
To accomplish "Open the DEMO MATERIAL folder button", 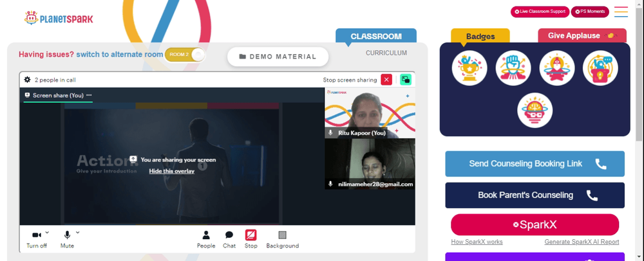I will coord(278,57).
